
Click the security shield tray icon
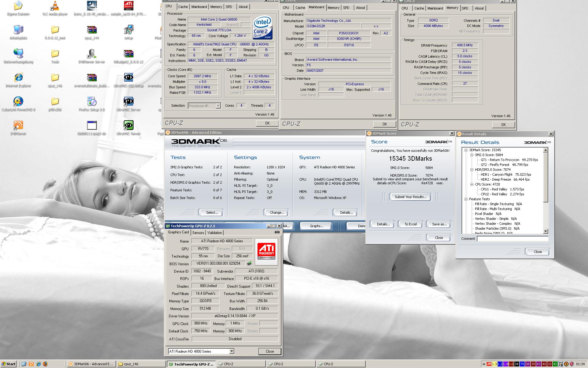click(572, 364)
